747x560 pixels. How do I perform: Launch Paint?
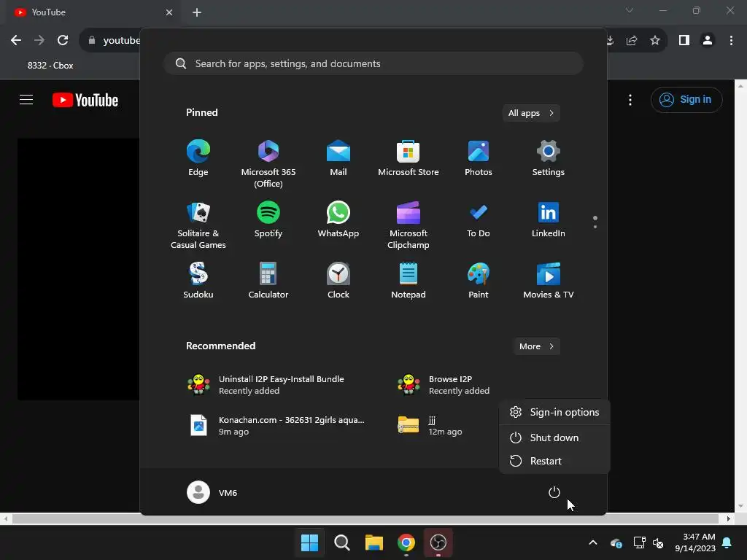pos(479,281)
